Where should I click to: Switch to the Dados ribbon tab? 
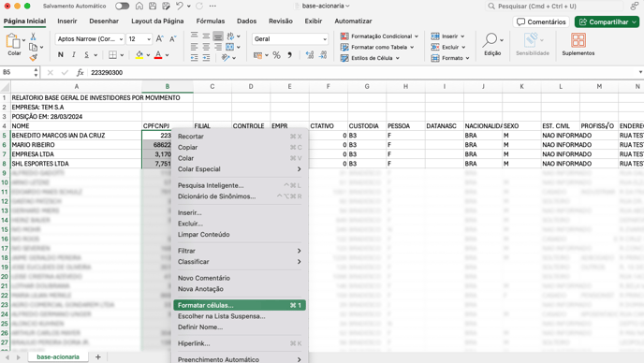246,21
